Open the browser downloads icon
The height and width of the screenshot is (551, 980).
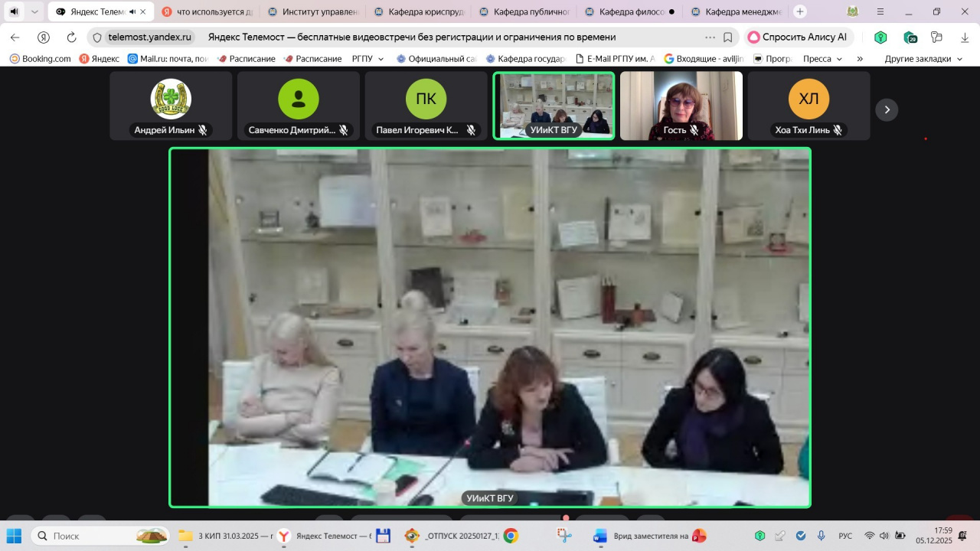(x=965, y=37)
